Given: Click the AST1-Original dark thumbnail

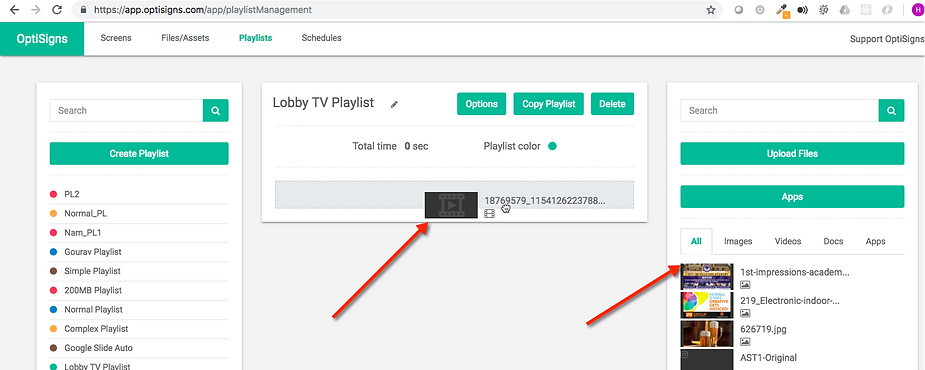Looking at the screenshot, I should click(x=707, y=359).
